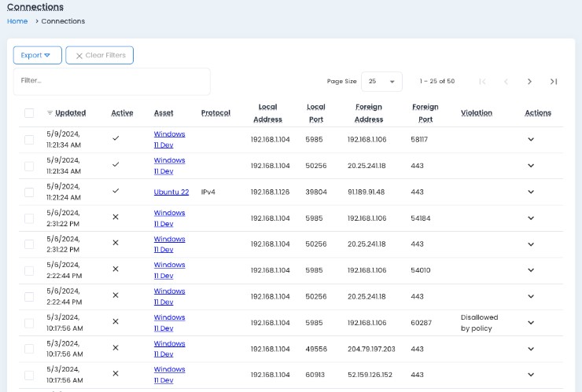Check the Ubuntu 22 row checkbox
582x392 pixels.
coord(29,192)
